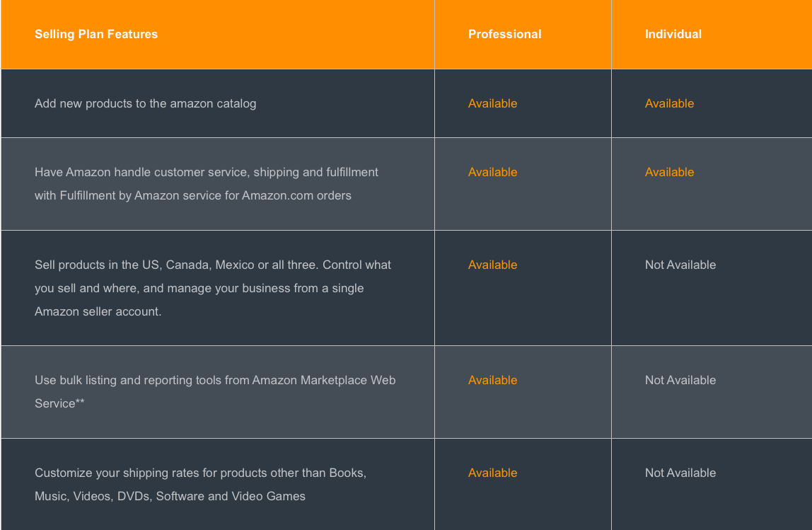Click Individual Available for Fulfillment by Amazon
This screenshot has height=530, width=812.
coord(669,172)
